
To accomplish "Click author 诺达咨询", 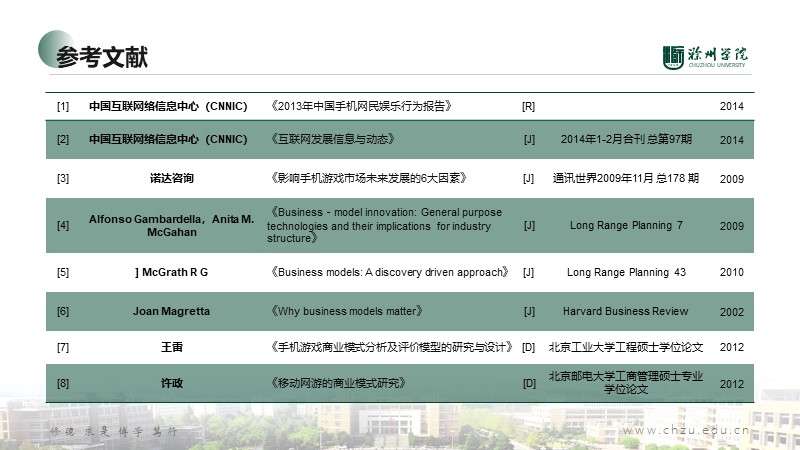I will 171,178.
